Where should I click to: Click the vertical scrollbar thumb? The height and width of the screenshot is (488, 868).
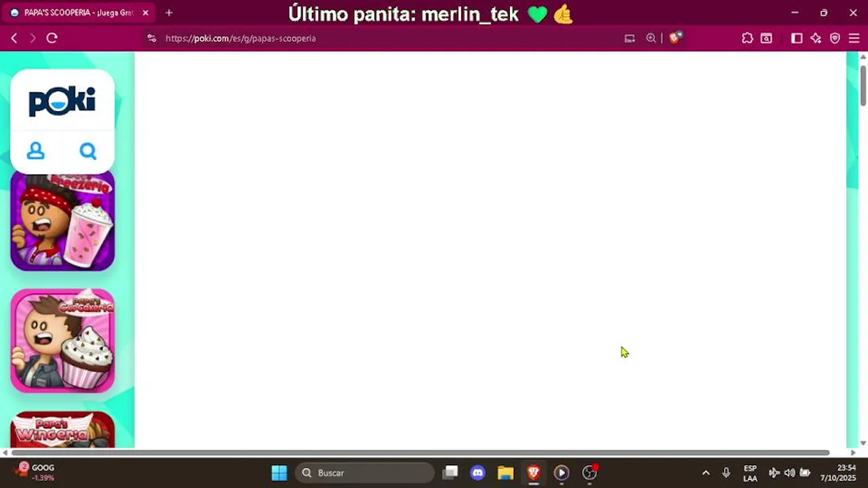click(863, 85)
